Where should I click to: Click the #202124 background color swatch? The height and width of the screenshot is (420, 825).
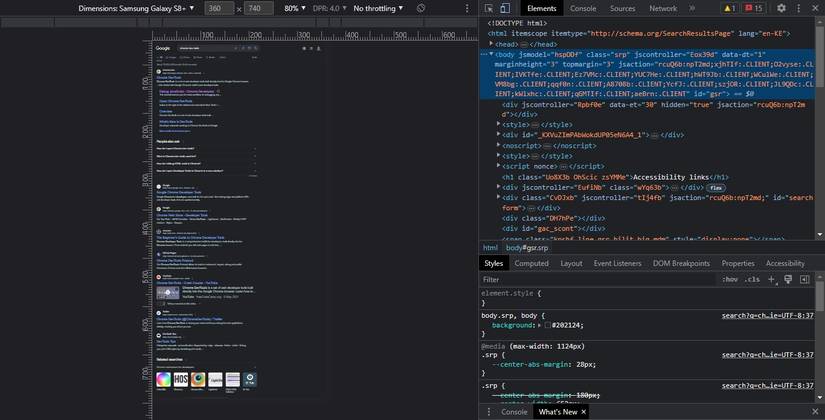(548, 326)
